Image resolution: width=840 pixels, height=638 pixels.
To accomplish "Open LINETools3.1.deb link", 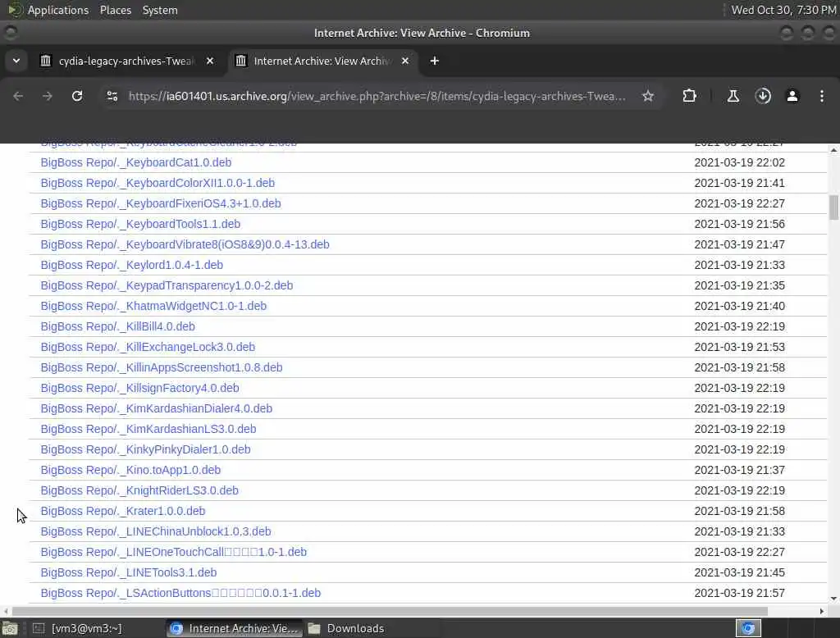I will tap(129, 572).
